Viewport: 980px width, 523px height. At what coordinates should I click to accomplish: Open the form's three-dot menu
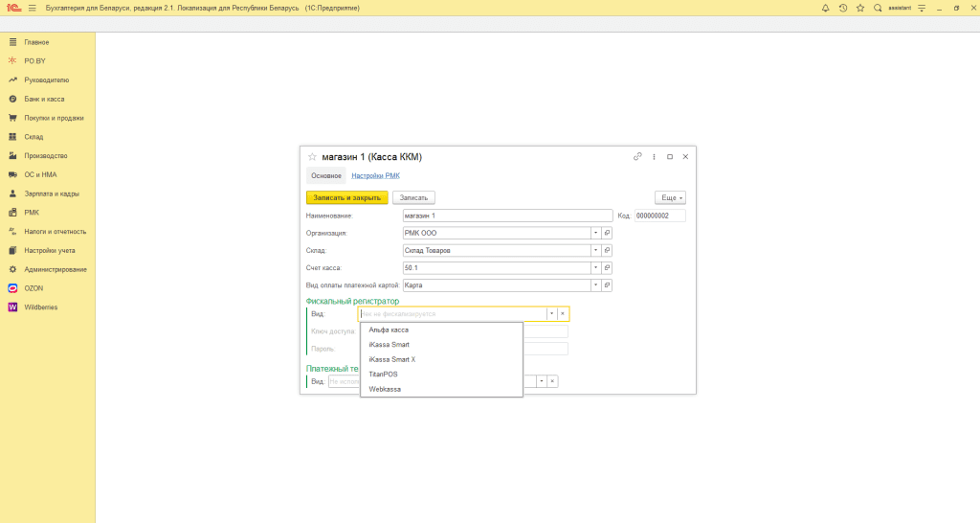pos(654,157)
